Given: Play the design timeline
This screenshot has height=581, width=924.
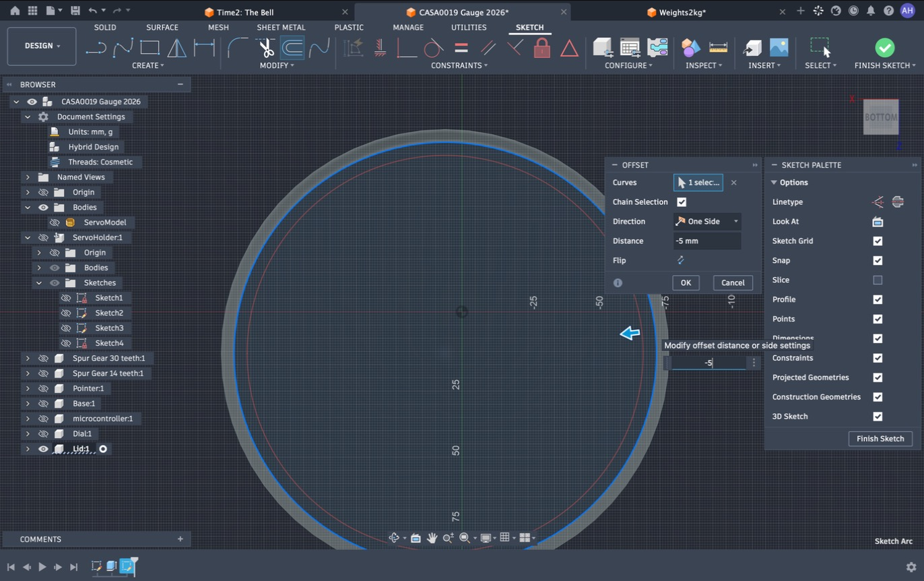Looking at the screenshot, I should [42, 567].
